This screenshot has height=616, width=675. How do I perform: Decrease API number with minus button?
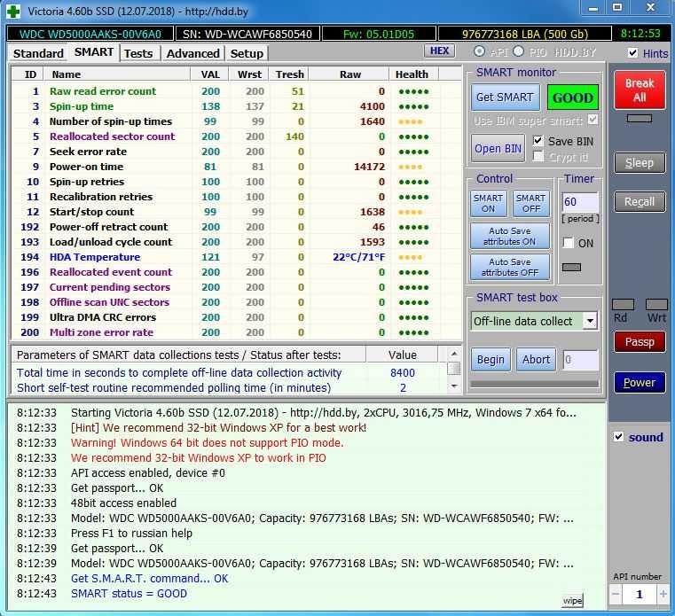[x=616, y=594]
